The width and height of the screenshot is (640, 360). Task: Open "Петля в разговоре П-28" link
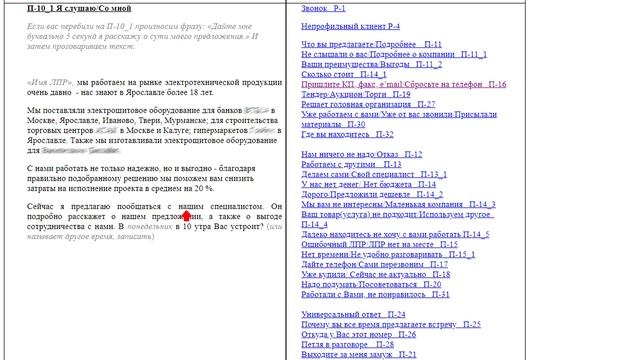click(x=347, y=344)
